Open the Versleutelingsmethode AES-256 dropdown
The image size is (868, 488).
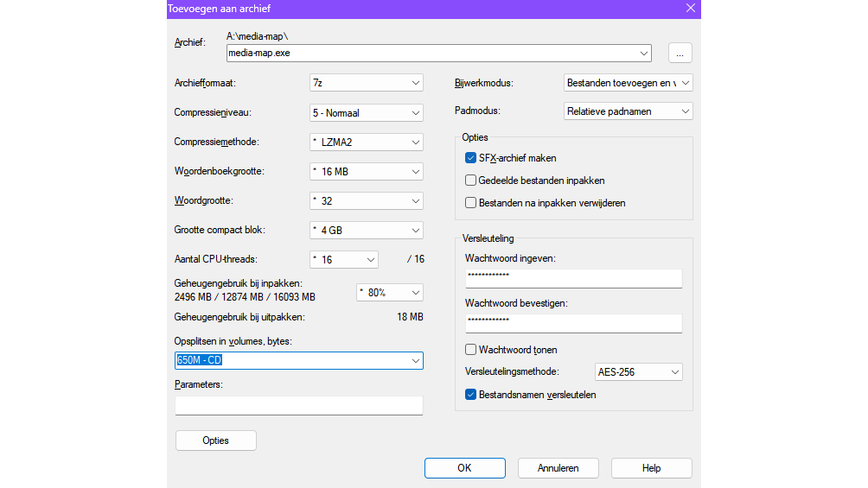tap(639, 372)
